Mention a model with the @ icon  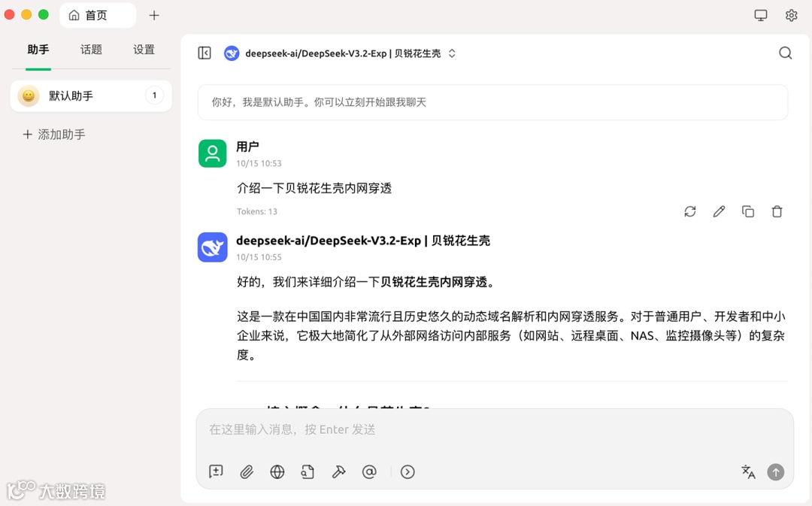click(x=369, y=471)
